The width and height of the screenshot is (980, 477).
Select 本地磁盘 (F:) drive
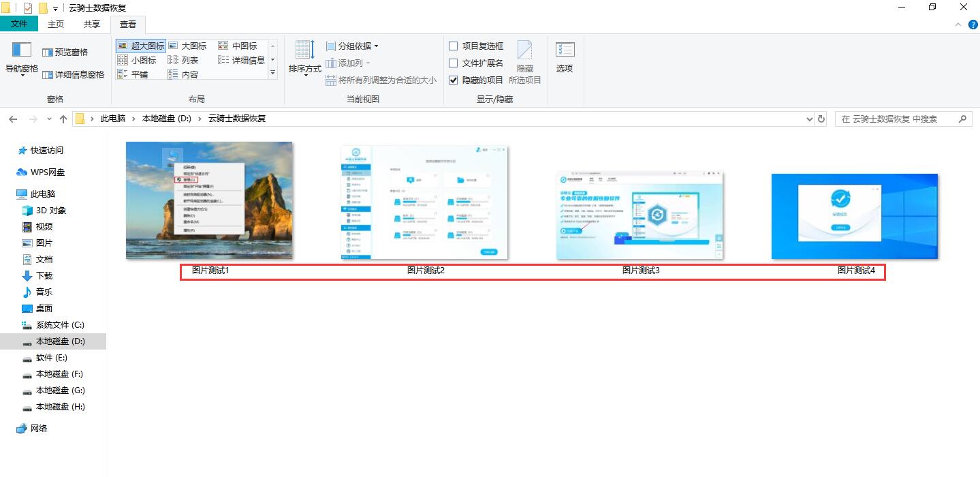[x=53, y=373]
